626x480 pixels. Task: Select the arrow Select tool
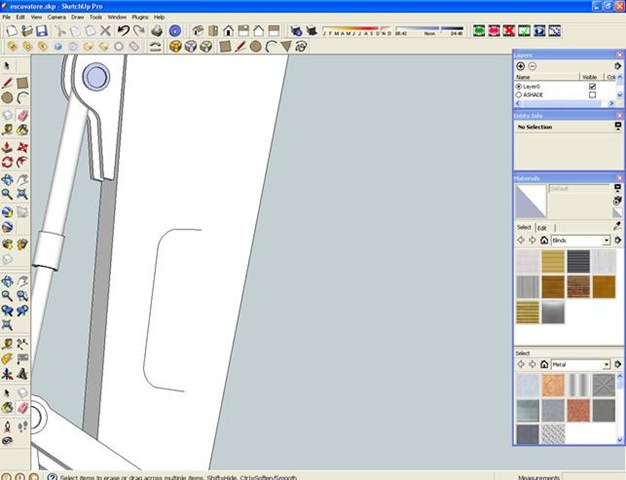pos(7,66)
